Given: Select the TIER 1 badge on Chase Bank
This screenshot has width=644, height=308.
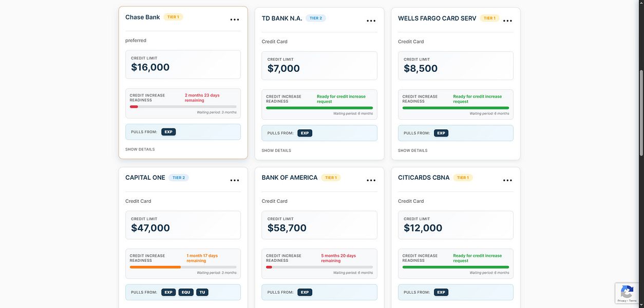Looking at the screenshot, I should point(172,16).
